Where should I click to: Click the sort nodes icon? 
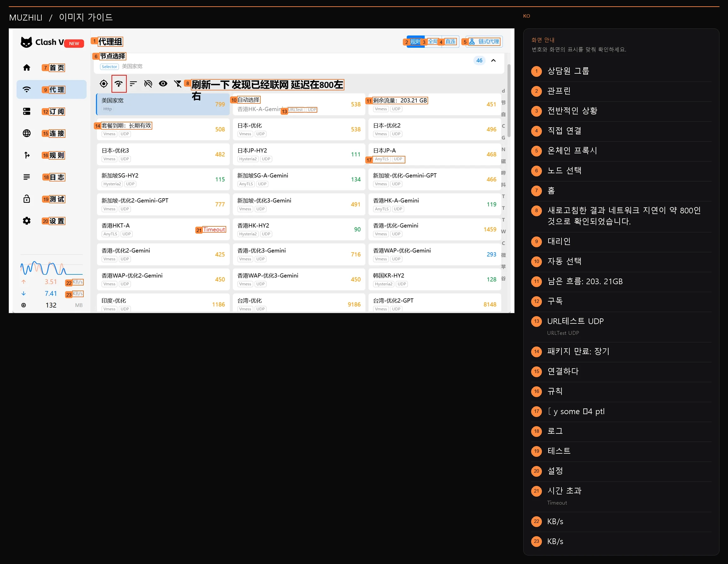[133, 84]
